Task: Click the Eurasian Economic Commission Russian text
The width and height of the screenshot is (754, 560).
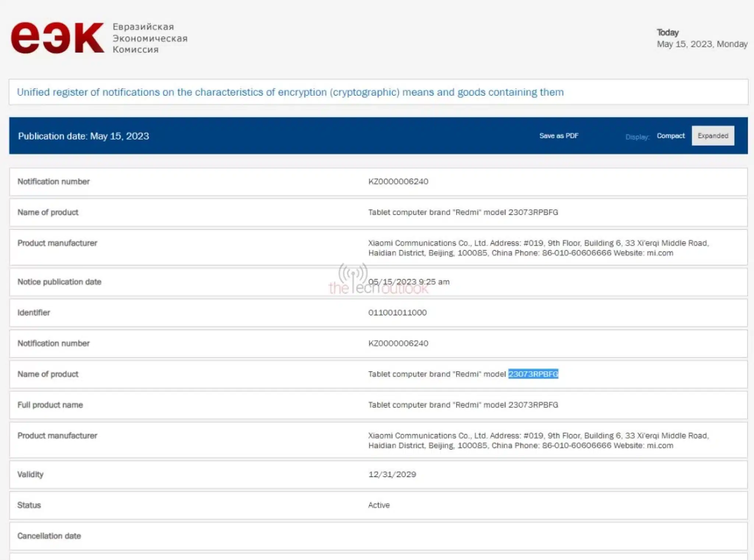Action: (x=150, y=38)
